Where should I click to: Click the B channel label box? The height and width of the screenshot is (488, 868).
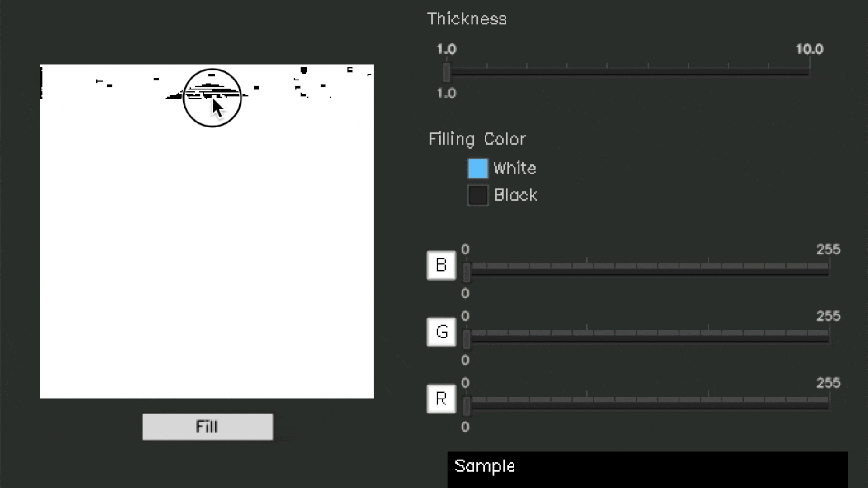(x=441, y=265)
